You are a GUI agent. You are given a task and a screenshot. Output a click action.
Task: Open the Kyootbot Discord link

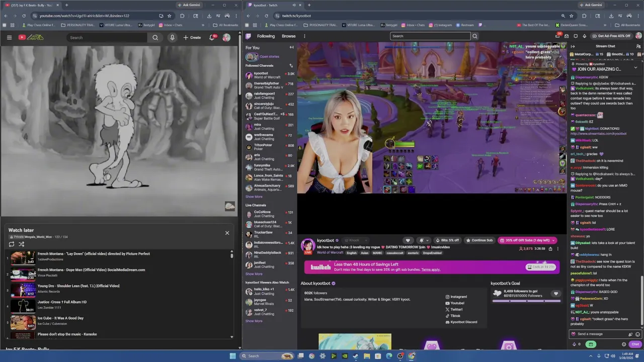pyautogui.click(x=461, y=322)
